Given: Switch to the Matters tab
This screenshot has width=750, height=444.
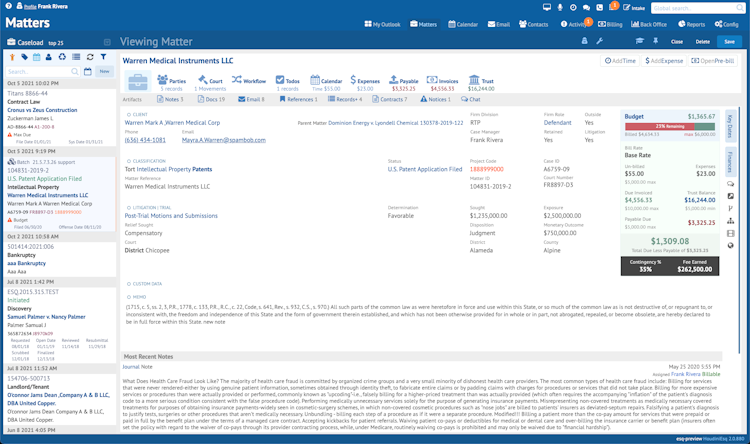Looking at the screenshot, I should (423, 24).
